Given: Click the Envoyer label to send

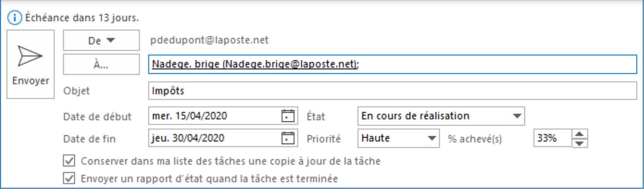Looking at the screenshot, I should point(31,81).
